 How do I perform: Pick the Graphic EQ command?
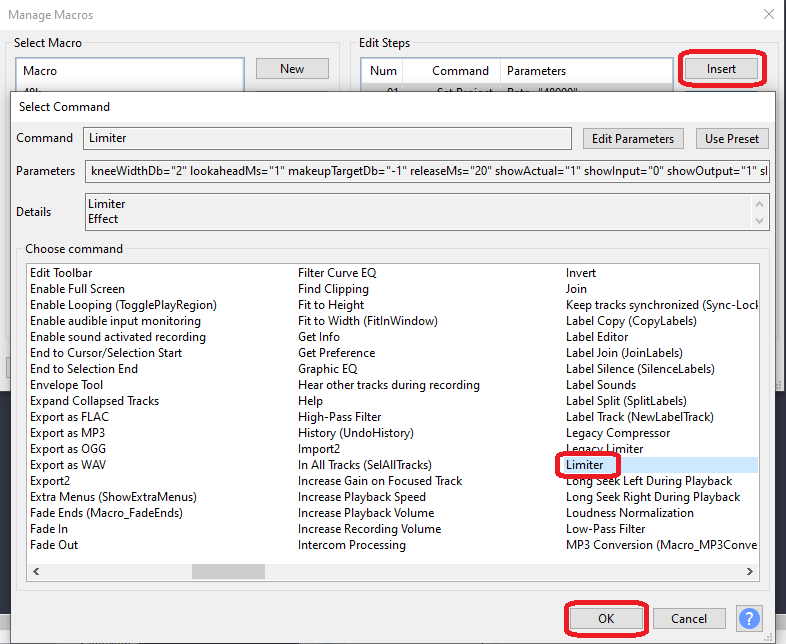pyautogui.click(x=326, y=369)
